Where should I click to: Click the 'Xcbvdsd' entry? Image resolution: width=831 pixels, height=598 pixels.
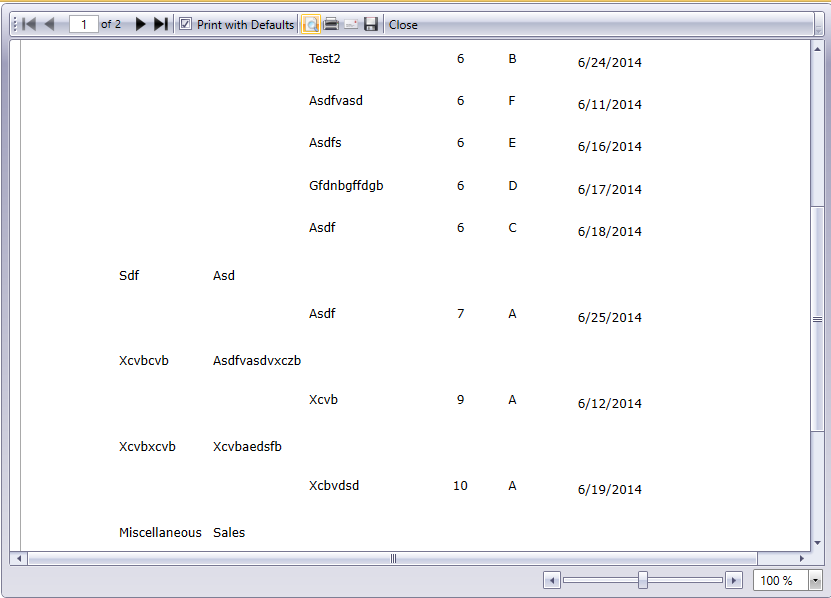pyautogui.click(x=334, y=486)
